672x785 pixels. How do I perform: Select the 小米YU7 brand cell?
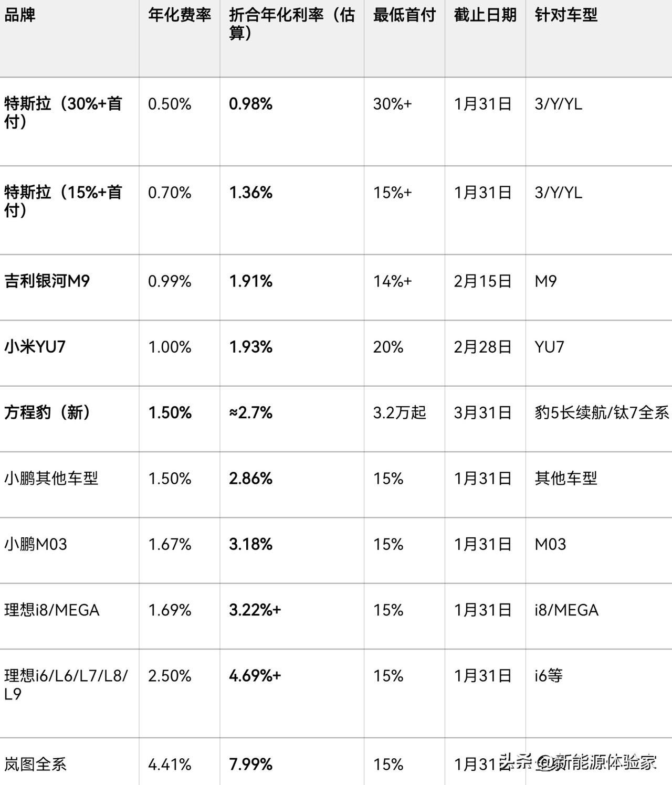pos(35,347)
